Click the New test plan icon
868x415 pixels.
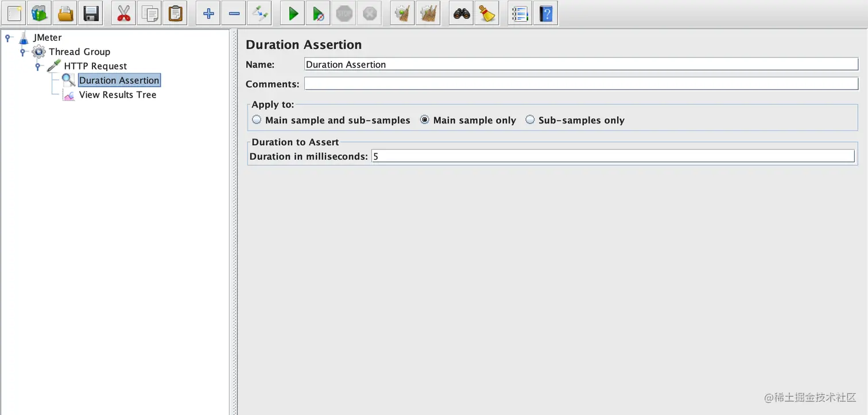tap(14, 13)
